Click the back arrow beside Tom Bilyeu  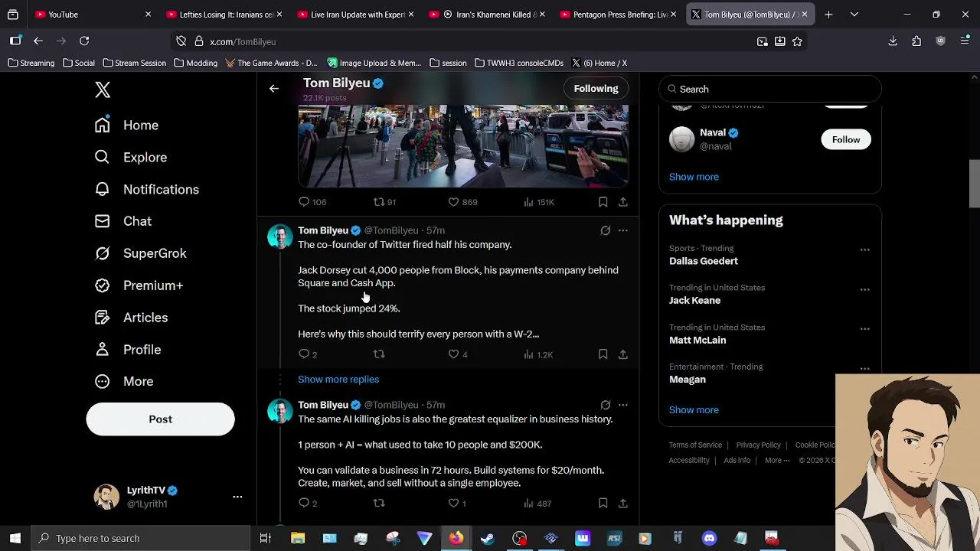[273, 89]
